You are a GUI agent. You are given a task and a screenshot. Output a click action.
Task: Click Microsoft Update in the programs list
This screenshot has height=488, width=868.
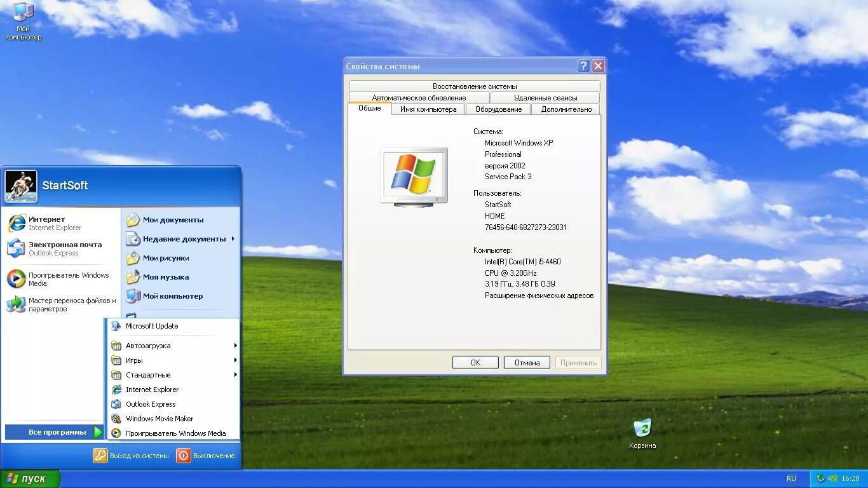(173, 326)
